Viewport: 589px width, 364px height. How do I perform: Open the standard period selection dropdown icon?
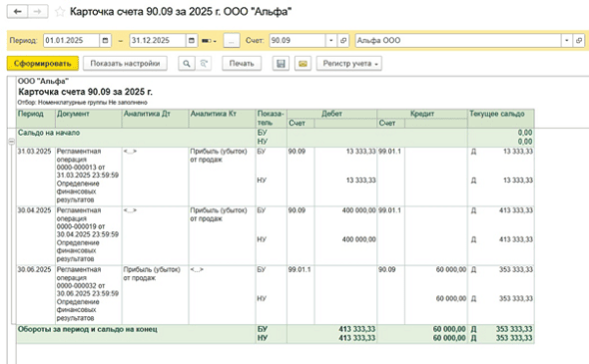(x=209, y=41)
